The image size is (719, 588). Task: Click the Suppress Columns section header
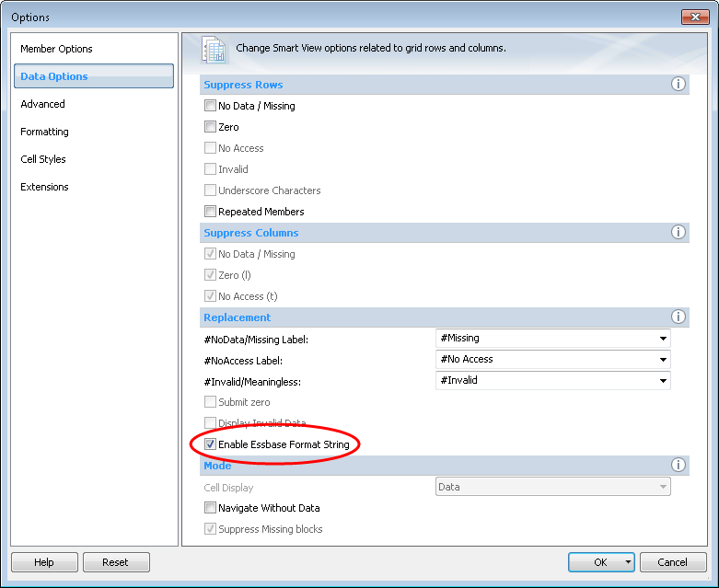point(250,233)
